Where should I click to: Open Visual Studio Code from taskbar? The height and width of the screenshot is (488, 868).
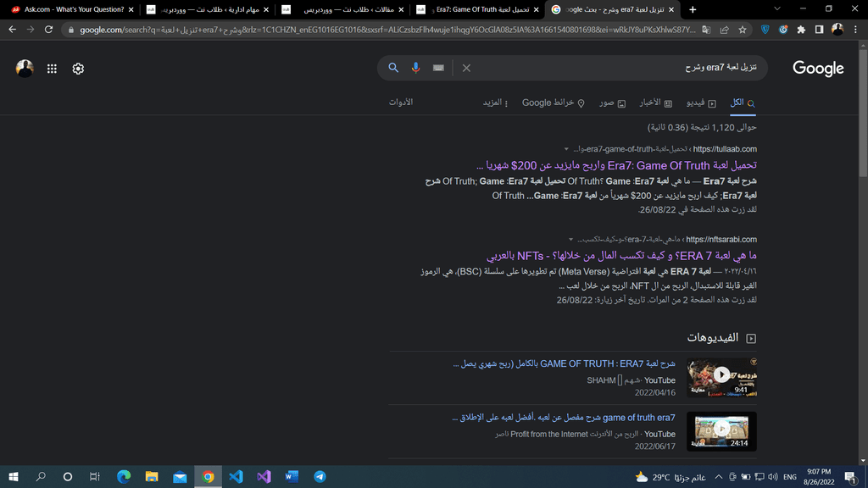pyautogui.click(x=236, y=476)
